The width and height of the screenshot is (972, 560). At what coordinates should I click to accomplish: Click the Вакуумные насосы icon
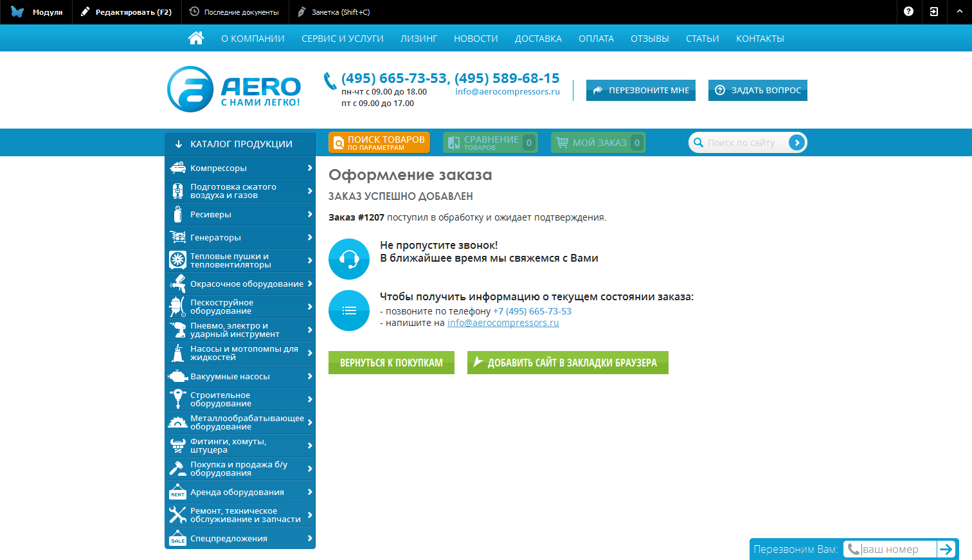click(x=177, y=376)
